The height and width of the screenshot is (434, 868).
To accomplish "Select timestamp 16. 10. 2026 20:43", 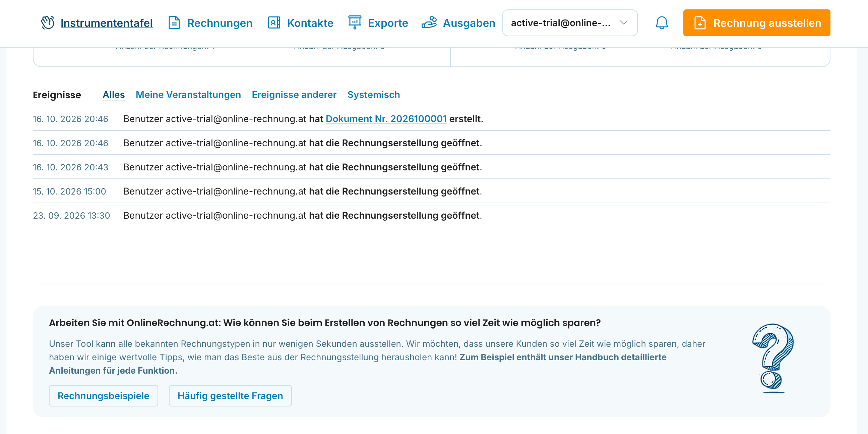I will [x=70, y=167].
